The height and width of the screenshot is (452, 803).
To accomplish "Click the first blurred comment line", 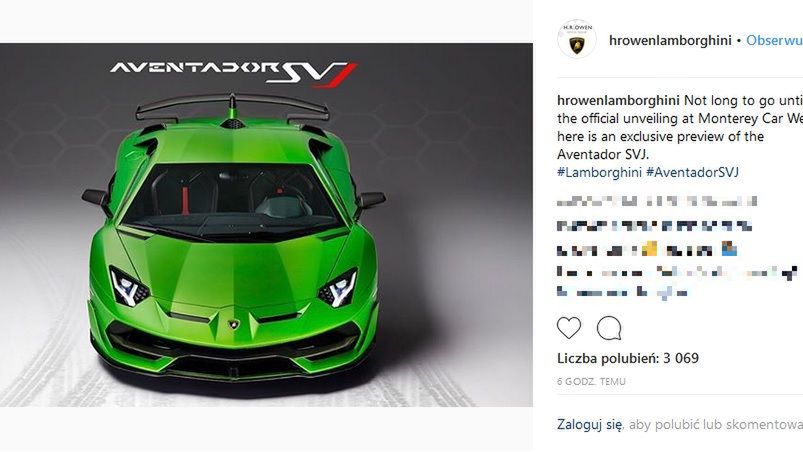I will pyautogui.click(x=657, y=201).
